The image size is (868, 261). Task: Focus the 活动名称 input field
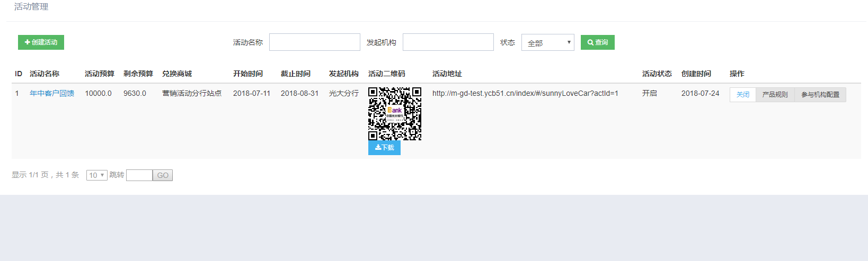314,42
